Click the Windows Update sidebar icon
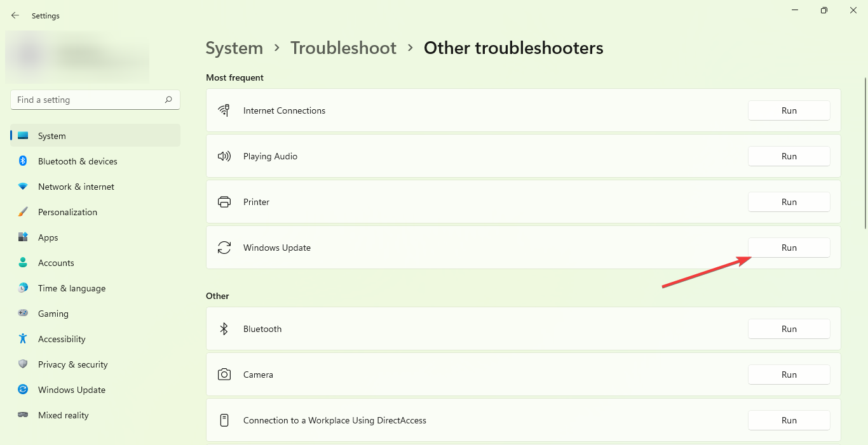 point(23,390)
